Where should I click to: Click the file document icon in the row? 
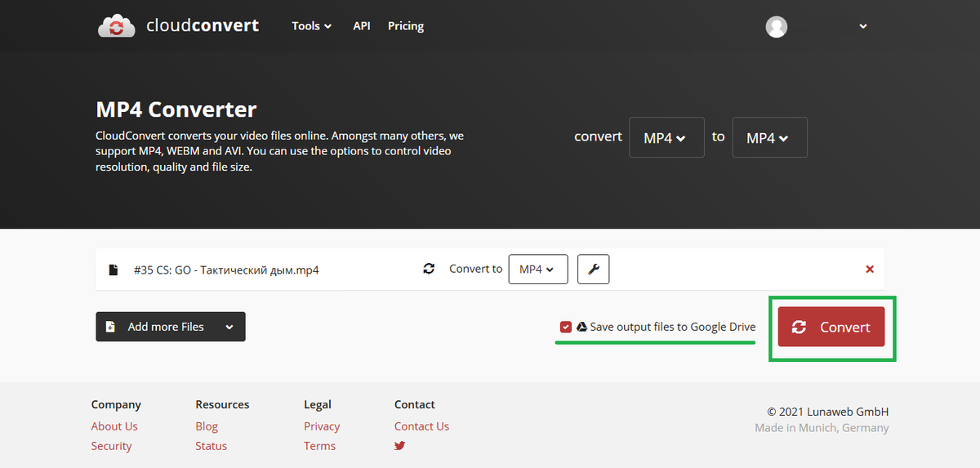[114, 269]
